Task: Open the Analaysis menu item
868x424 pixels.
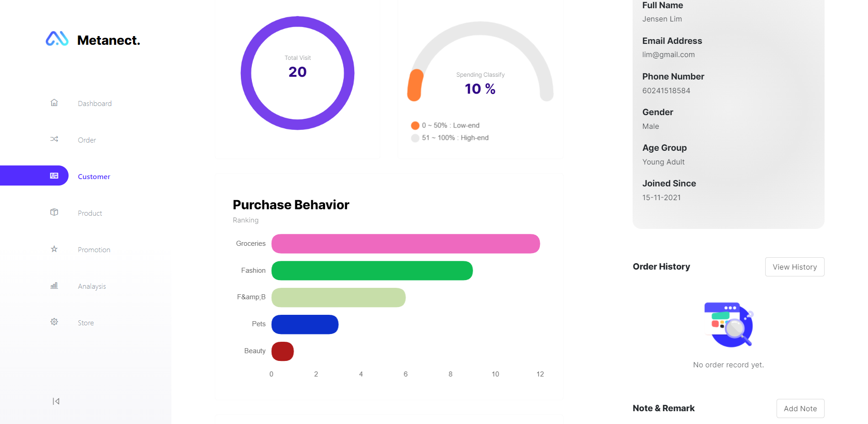Action: point(91,286)
